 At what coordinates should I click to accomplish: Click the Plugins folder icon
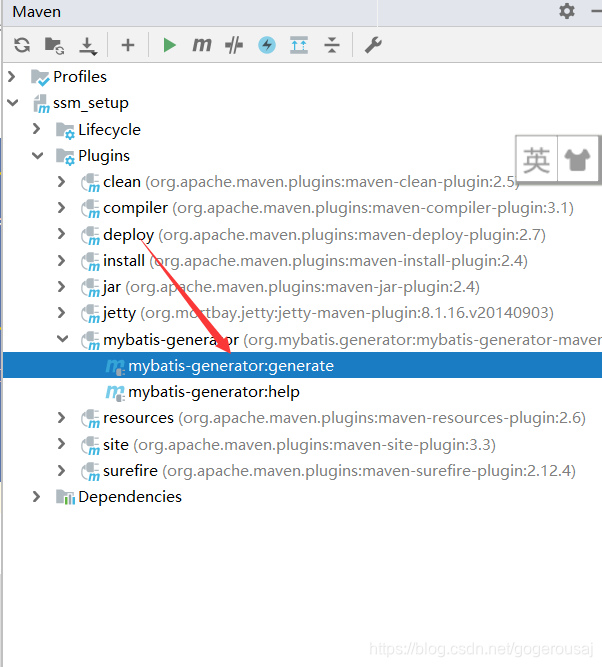pos(66,157)
